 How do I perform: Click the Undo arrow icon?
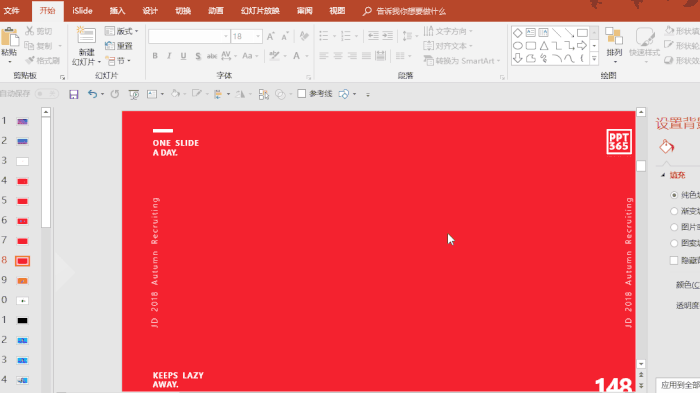click(92, 94)
